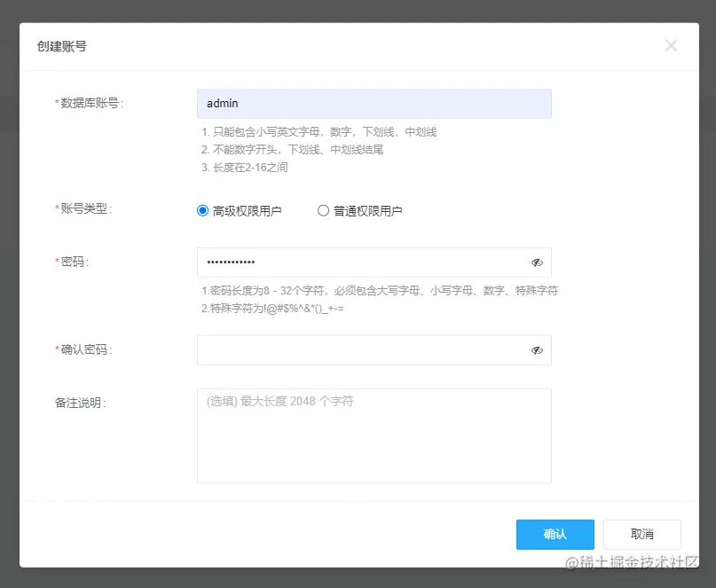Click hint text 只能包含小写英文字母
The width and height of the screenshot is (716, 588).
[266, 132]
